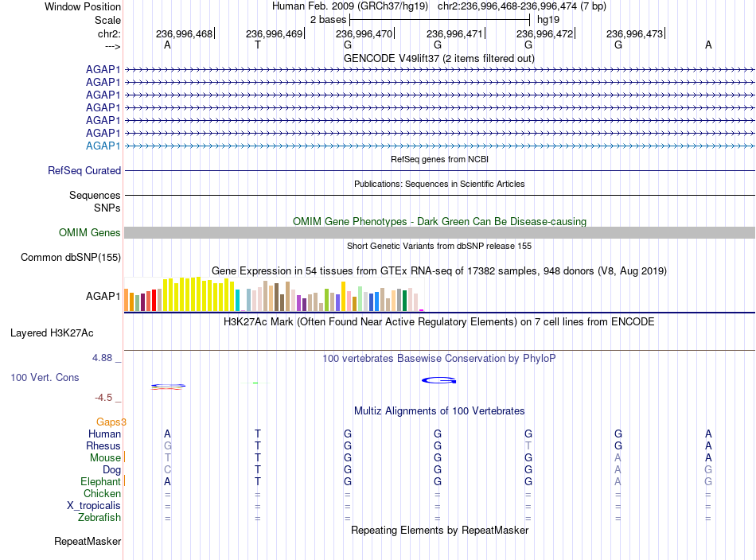Click the ---> strand direction arrow label
756x560 pixels.
pyautogui.click(x=112, y=46)
